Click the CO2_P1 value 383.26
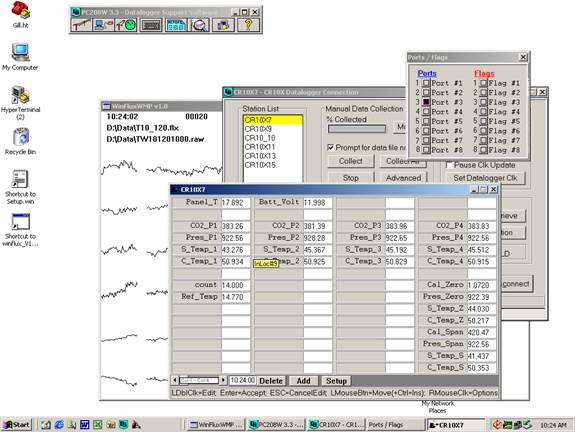575x432 pixels. [x=235, y=226]
